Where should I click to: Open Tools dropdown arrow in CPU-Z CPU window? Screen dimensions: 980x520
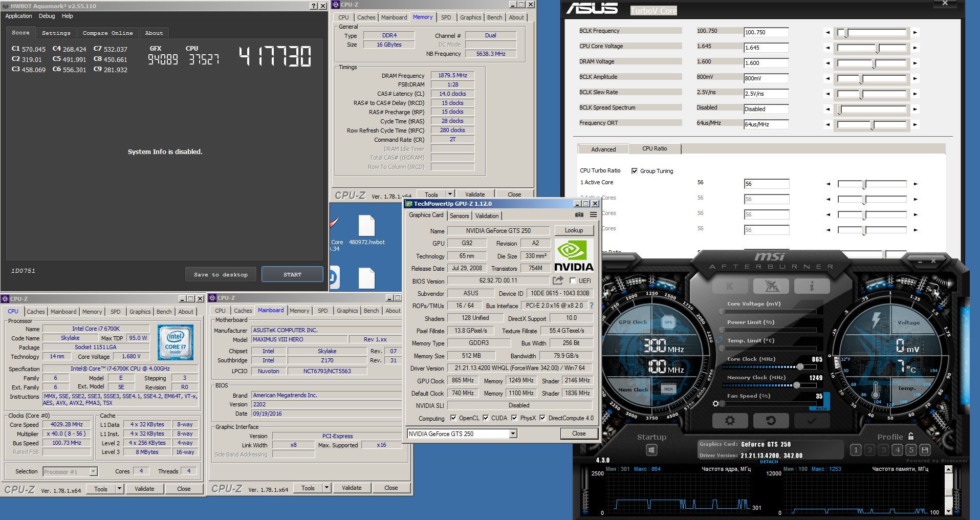tap(119, 489)
